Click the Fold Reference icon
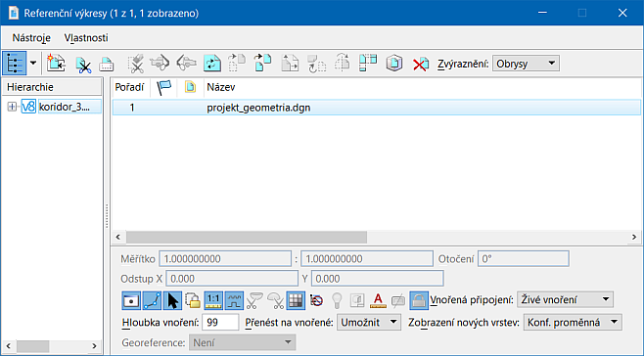Screen dimensions: 644x356 point(368,64)
